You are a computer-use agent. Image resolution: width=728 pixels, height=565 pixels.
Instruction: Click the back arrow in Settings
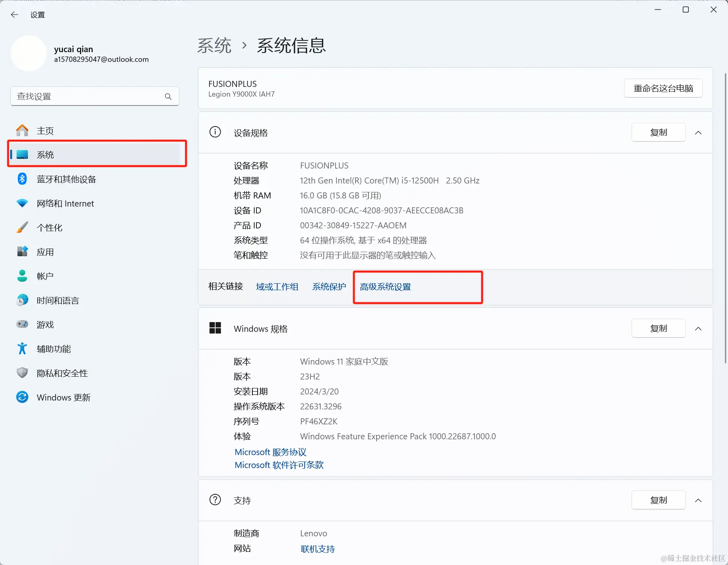coord(15,15)
